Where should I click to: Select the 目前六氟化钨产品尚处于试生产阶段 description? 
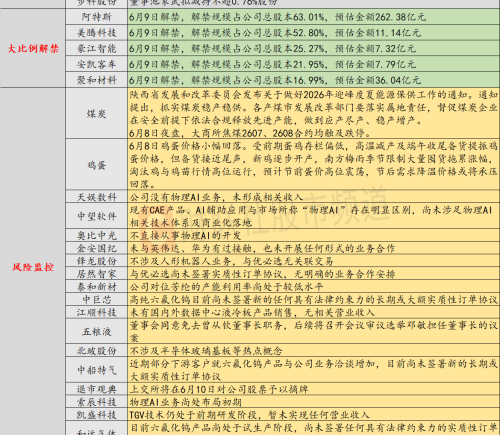[x=313, y=428]
